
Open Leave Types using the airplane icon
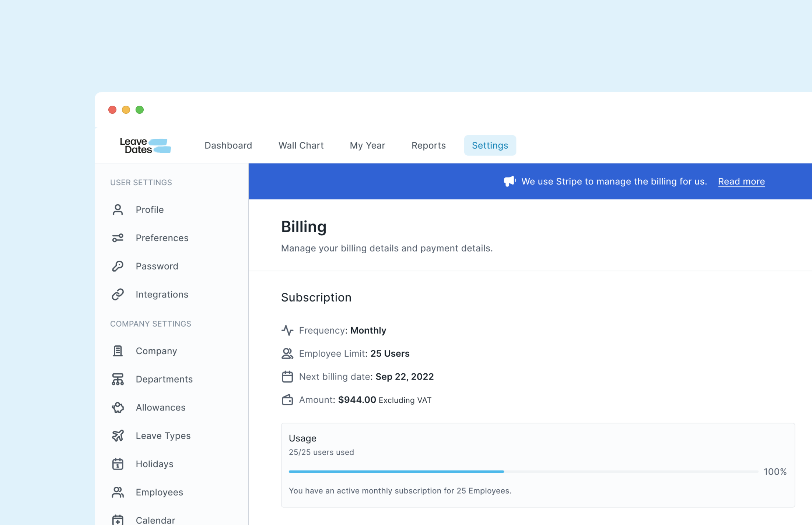[x=118, y=436]
